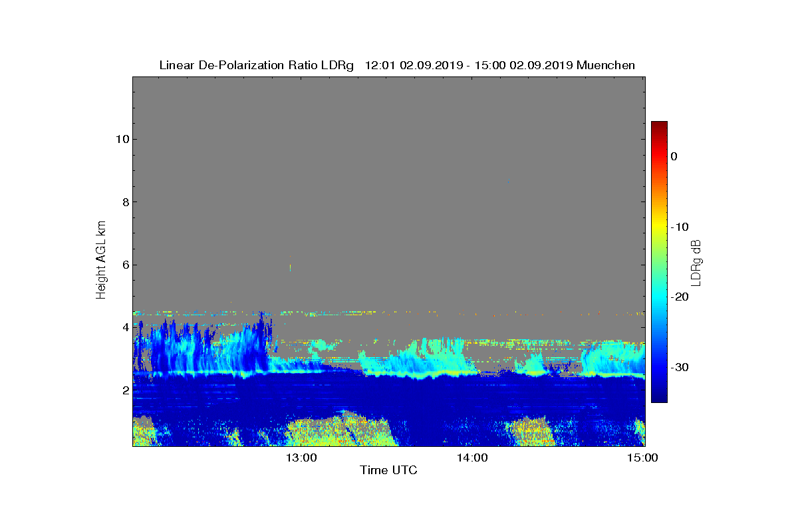Click the height tick label 8

(x=124, y=202)
